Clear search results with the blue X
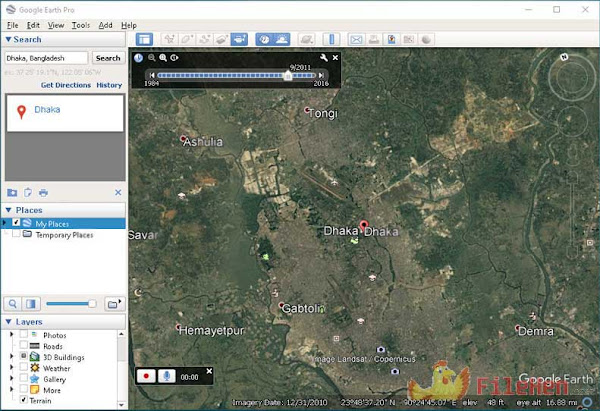 pyautogui.click(x=118, y=192)
